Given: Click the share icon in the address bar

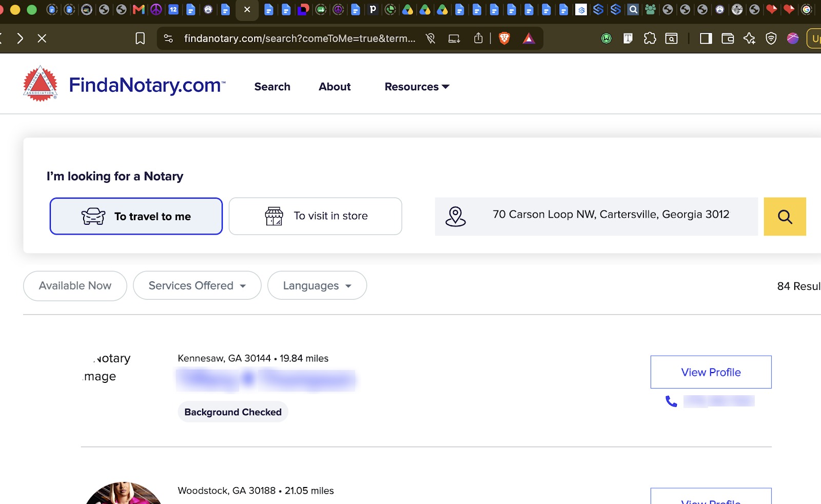Looking at the screenshot, I should [478, 38].
